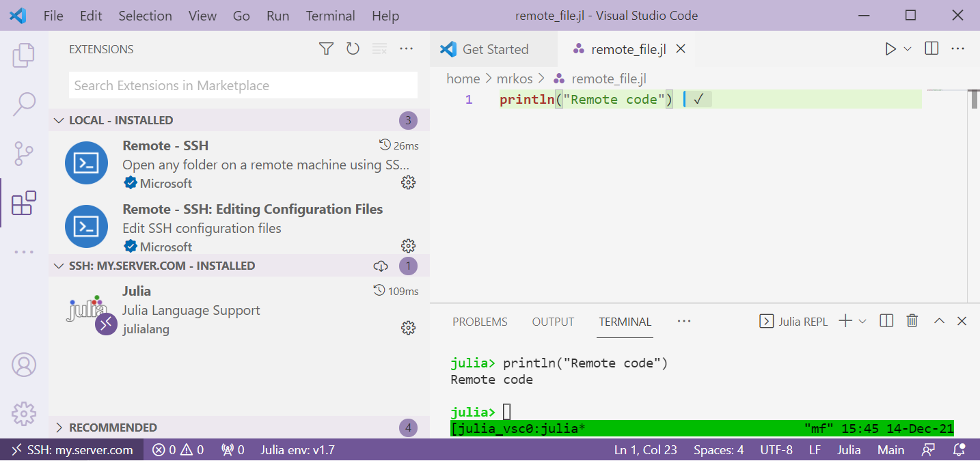
Task: Split the editor to the right
Action: [931, 48]
